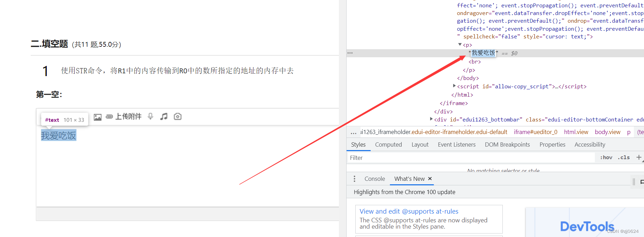644x237 pixels.
Task: Open the Event Listeners tab
Action: [x=457, y=145]
